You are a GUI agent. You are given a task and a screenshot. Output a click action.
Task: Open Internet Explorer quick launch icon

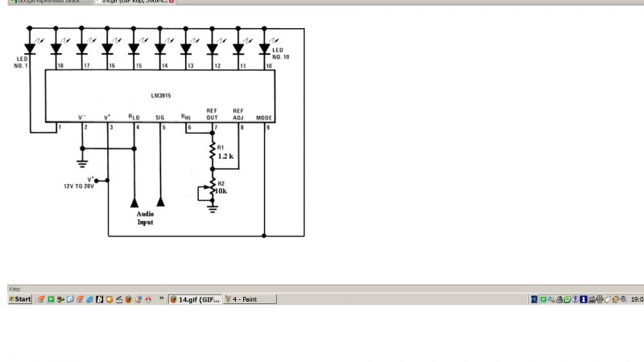[x=90, y=299]
